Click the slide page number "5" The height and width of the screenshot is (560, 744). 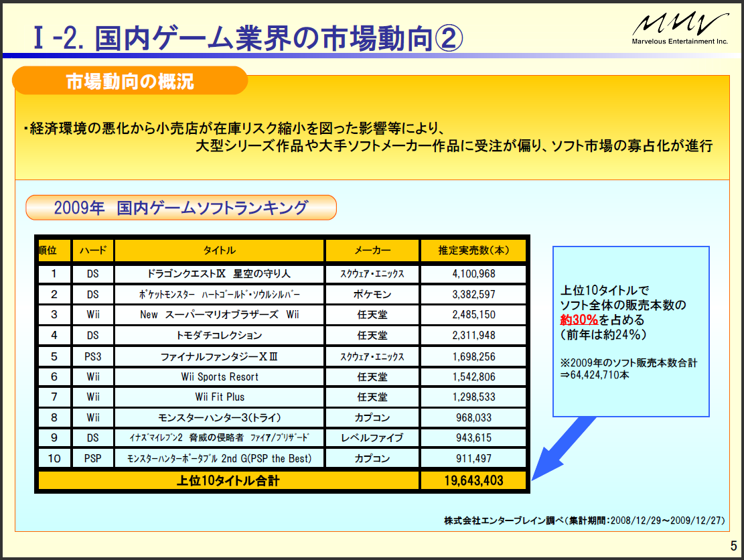click(733, 546)
